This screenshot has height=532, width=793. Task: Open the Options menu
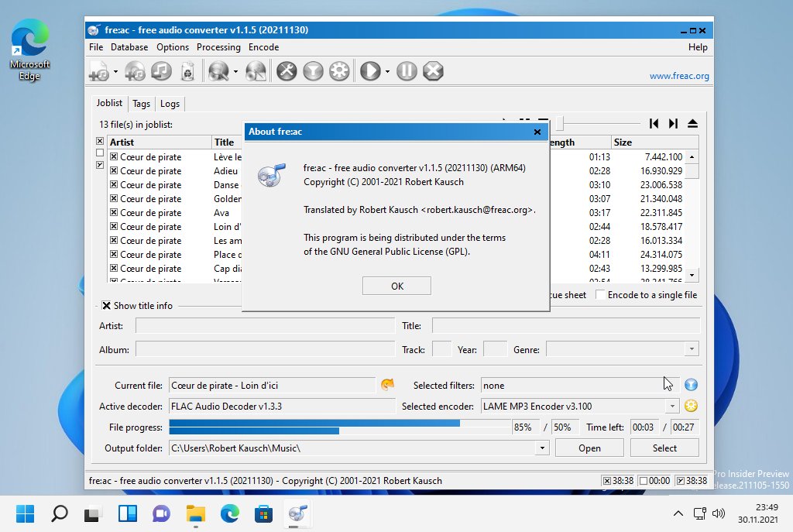click(173, 47)
